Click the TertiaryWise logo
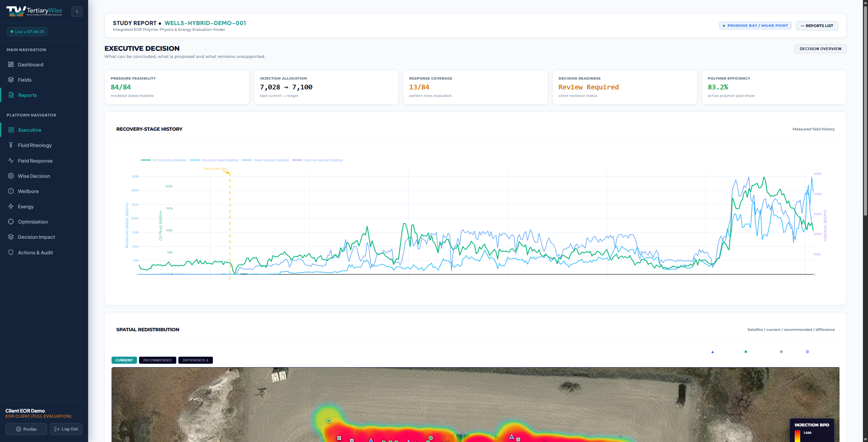This screenshot has width=868, height=442. coord(34,11)
